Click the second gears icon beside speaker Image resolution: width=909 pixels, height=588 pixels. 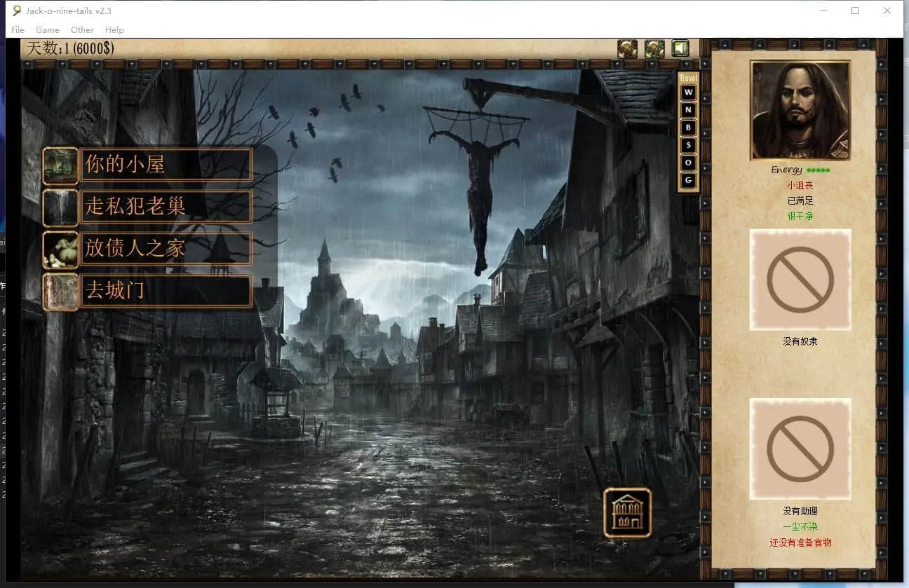tap(654, 48)
